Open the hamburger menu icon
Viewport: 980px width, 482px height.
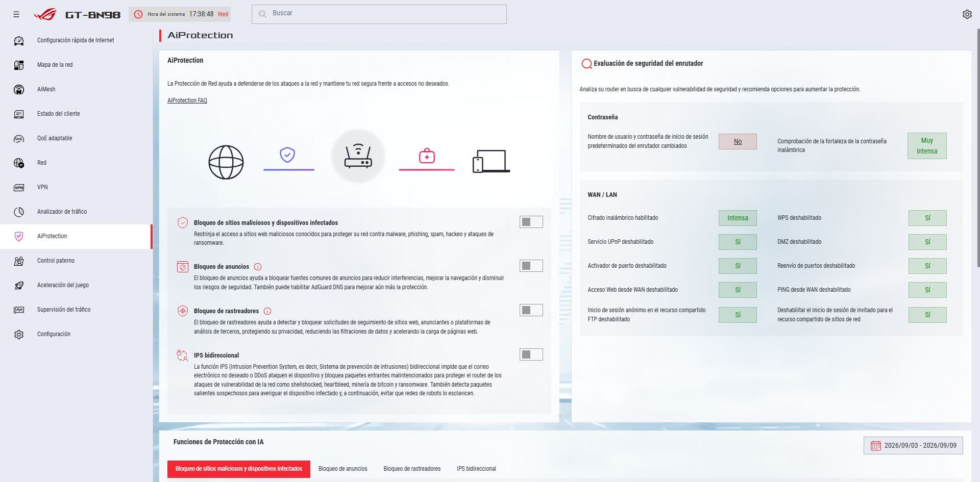click(16, 14)
